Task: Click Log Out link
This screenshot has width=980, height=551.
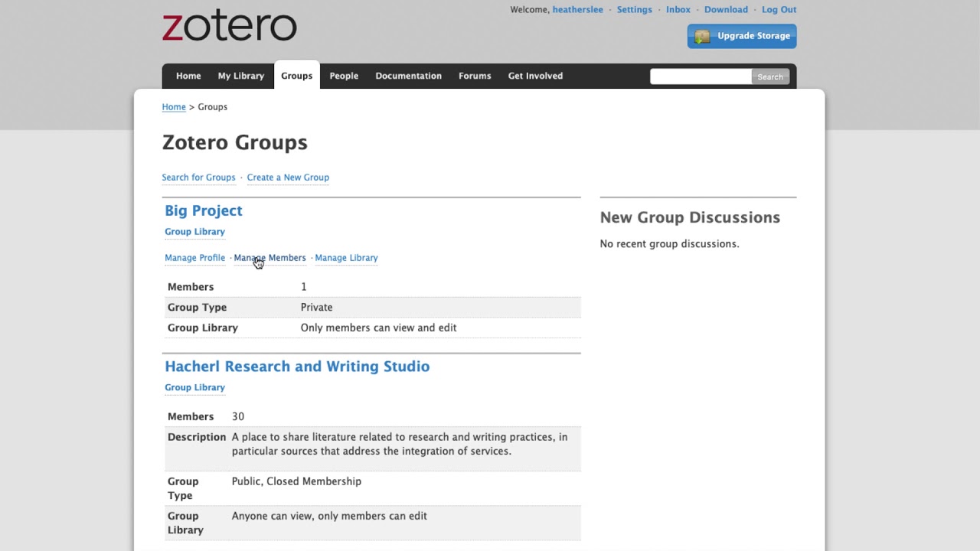Action: 779,10
